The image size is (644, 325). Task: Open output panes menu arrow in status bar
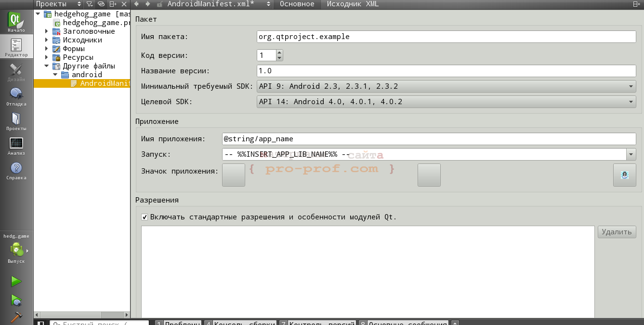click(x=455, y=323)
